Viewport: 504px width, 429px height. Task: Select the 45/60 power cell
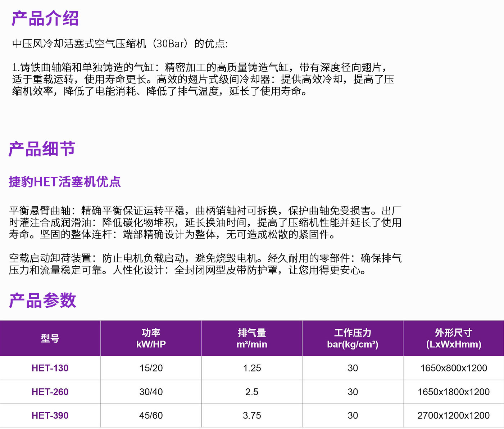click(x=151, y=416)
